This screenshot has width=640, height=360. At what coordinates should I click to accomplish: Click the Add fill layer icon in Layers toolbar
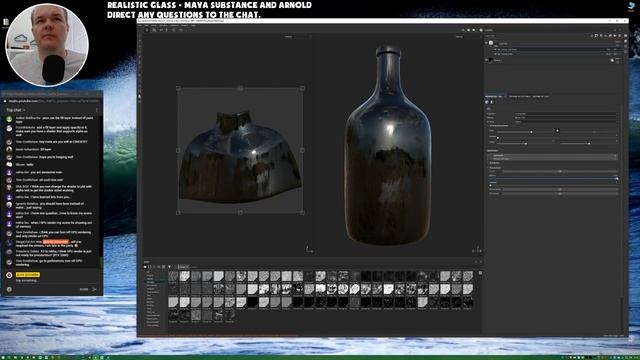[606, 36]
